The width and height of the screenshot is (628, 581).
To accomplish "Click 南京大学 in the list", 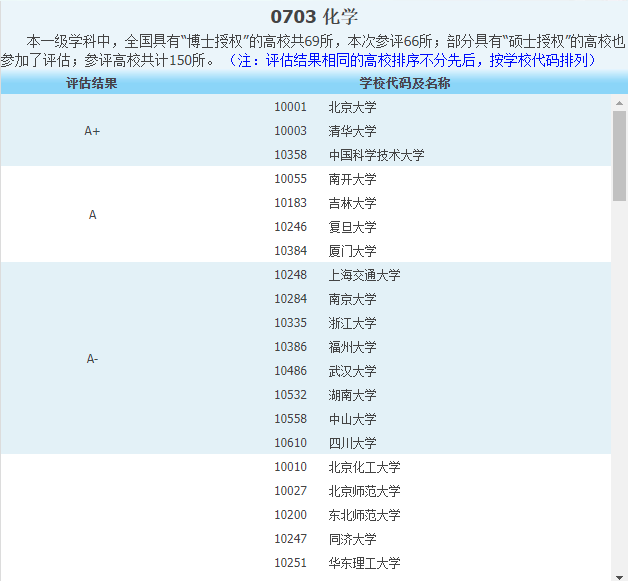I will coord(352,300).
